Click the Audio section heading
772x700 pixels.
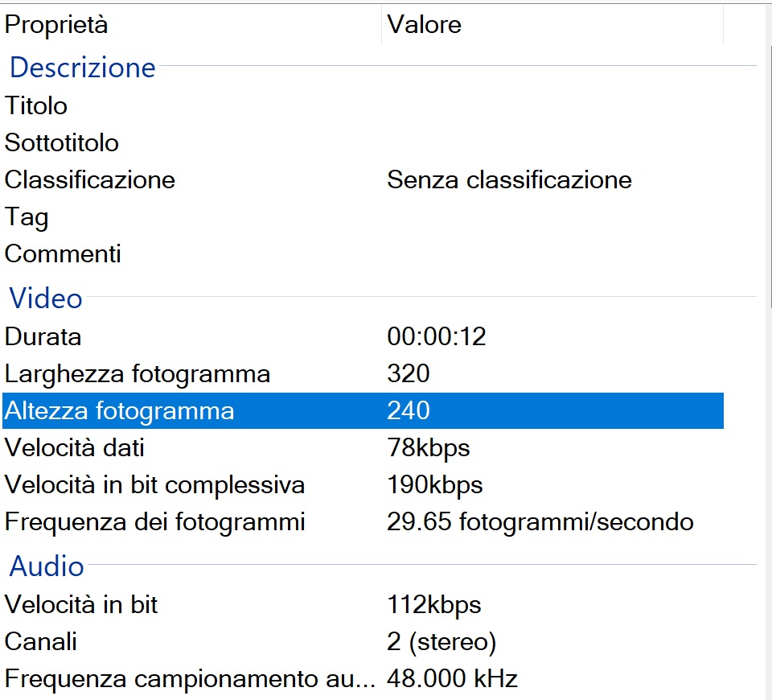(x=47, y=566)
